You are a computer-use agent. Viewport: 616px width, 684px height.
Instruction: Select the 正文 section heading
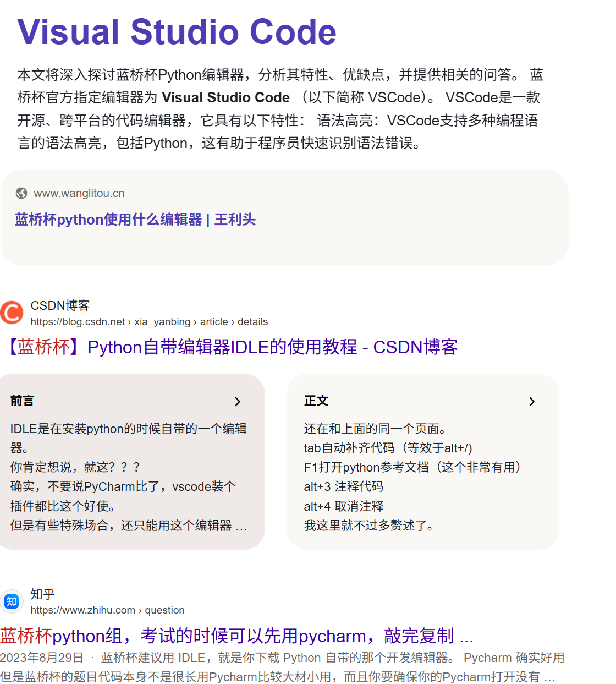coord(316,401)
